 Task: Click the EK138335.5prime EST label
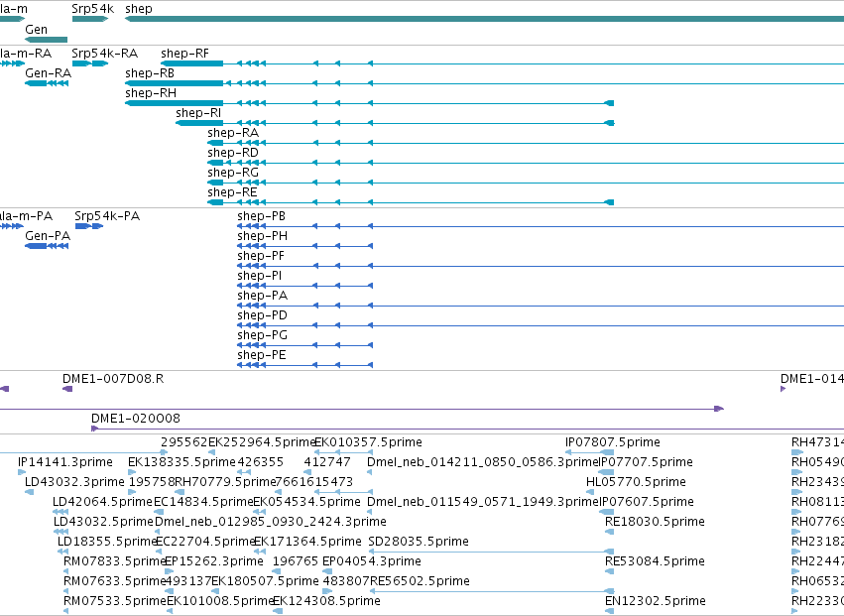click(x=181, y=462)
